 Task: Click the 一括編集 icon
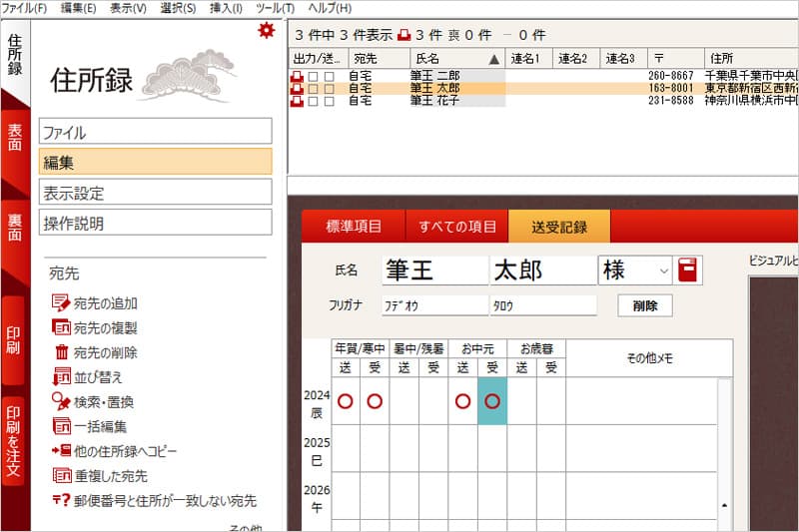pyautogui.click(x=62, y=426)
